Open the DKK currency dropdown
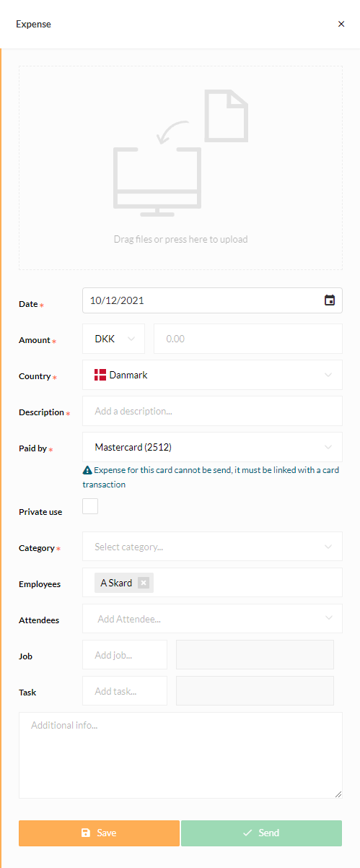Image resolution: width=360 pixels, height=868 pixels. tap(114, 339)
